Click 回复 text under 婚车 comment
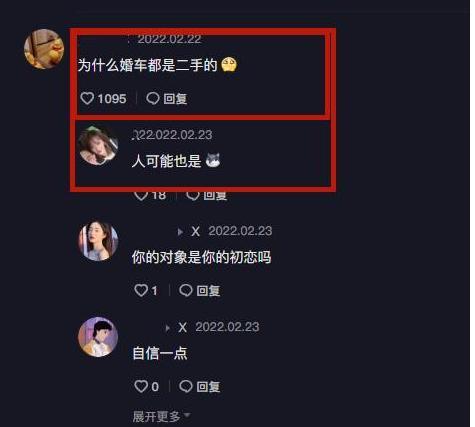Screen dimensions: 475x427 click(175, 99)
